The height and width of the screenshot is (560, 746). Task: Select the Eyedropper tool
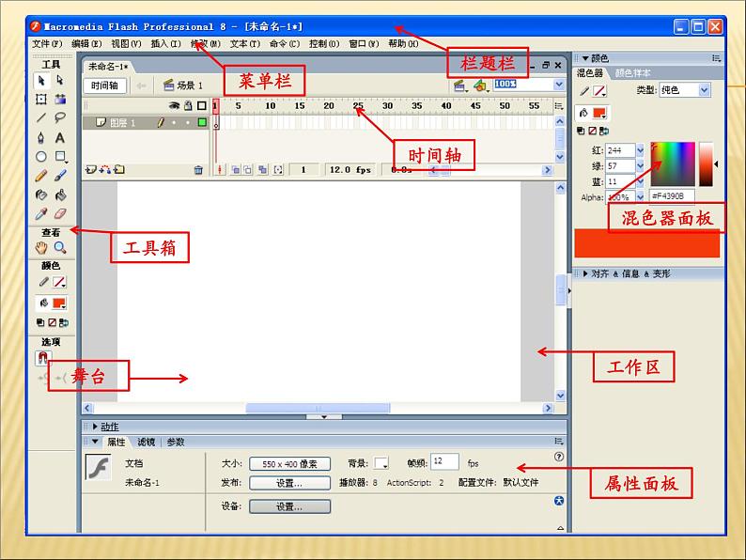click(x=41, y=213)
